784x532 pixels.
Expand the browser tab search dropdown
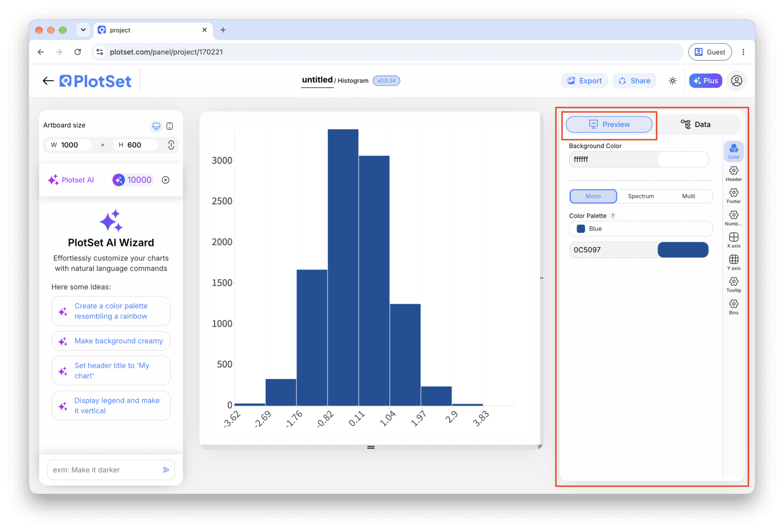pyautogui.click(x=83, y=30)
